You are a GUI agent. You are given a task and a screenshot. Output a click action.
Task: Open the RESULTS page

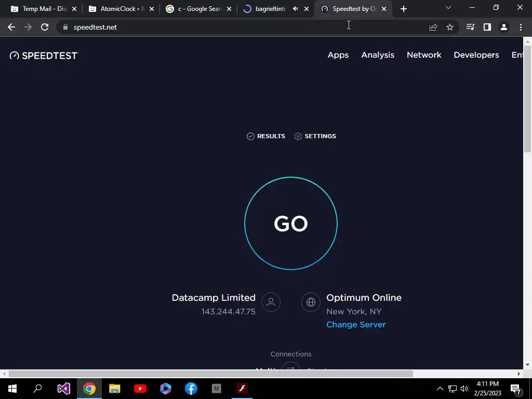[265, 136]
